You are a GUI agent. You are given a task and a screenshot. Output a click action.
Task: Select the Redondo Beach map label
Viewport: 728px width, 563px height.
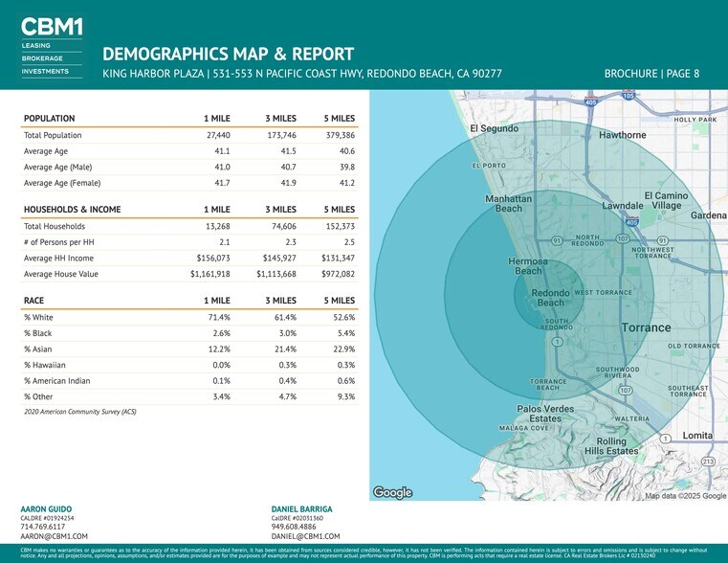550,298
